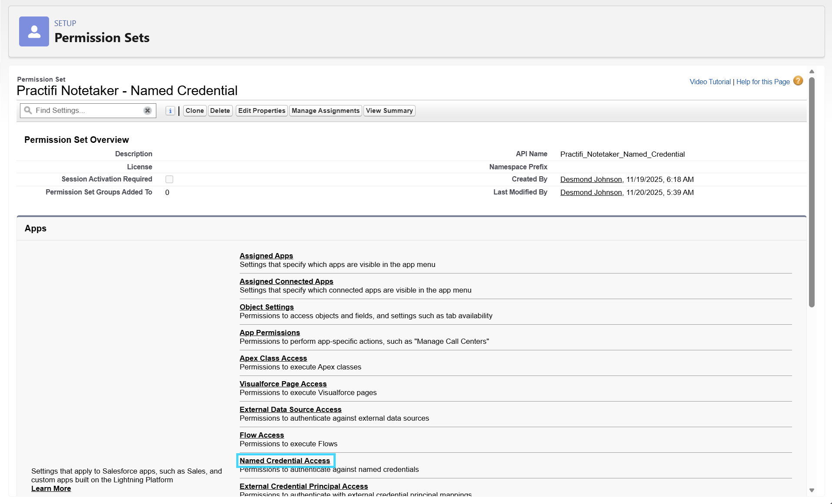Open Desmond Johnson link in Last Modified By
The image size is (832, 504).
(591, 192)
